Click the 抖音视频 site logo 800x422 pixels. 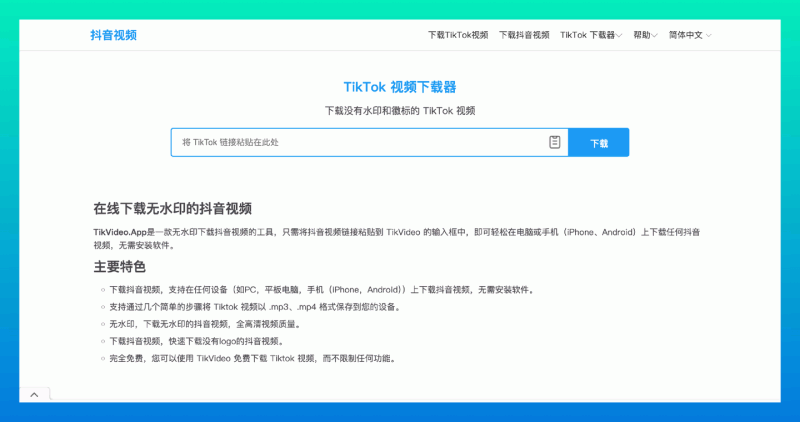[114, 35]
